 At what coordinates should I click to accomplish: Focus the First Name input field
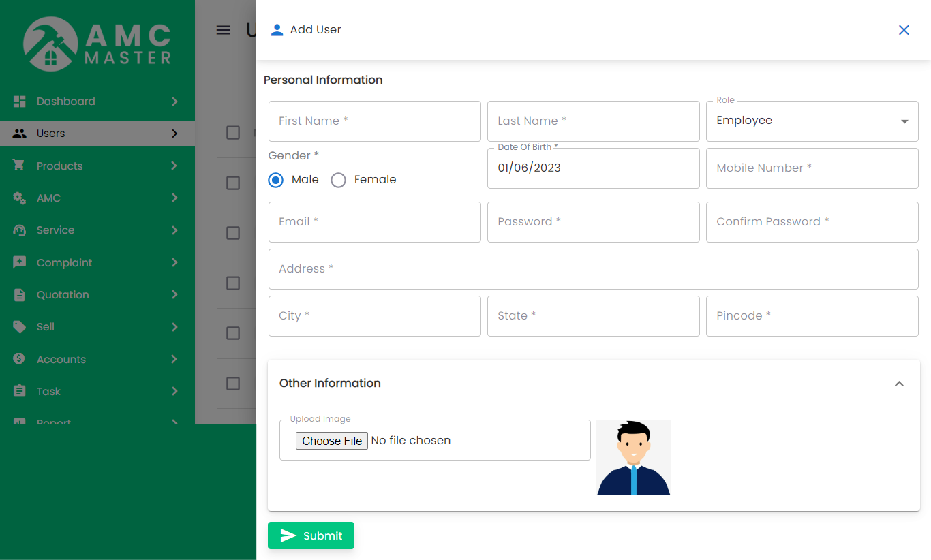pyautogui.click(x=374, y=121)
